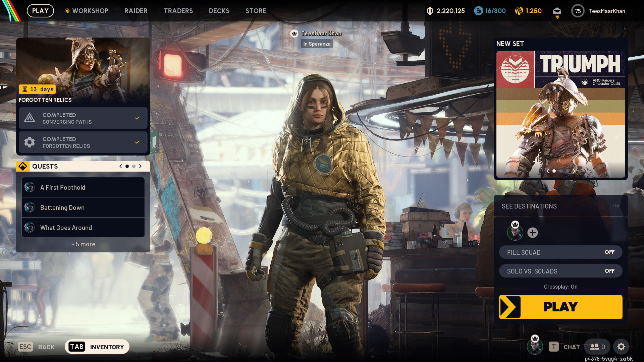Image resolution: width=644 pixels, height=362 pixels.
Task: Click the party leader crown icon by TeesMaarKhan
Action: [x=294, y=34]
